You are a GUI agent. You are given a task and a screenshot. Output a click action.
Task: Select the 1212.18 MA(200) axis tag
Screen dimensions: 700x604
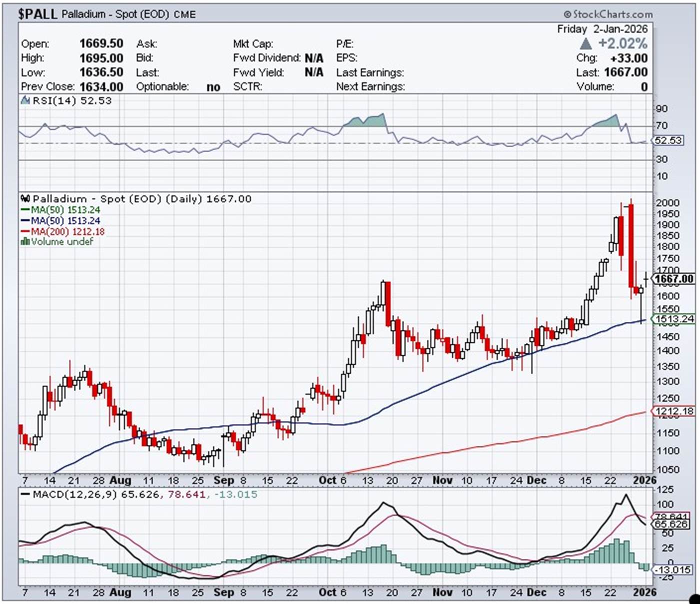click(x=674, y=411)
